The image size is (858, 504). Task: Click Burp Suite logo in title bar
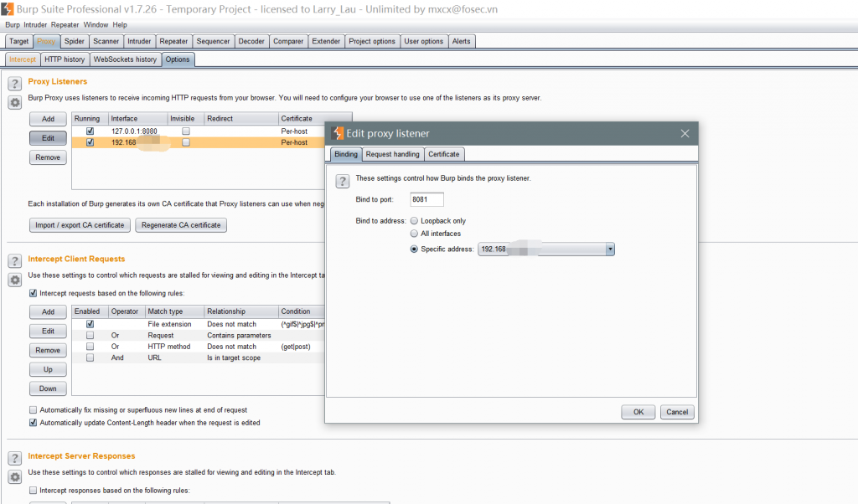[7, 8]
